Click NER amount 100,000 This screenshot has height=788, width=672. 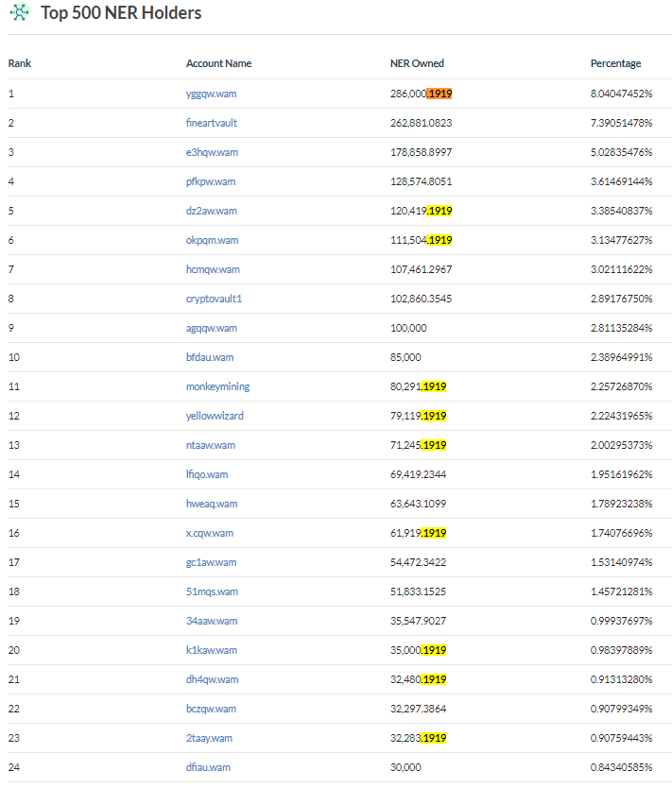[x=408, y=328]
